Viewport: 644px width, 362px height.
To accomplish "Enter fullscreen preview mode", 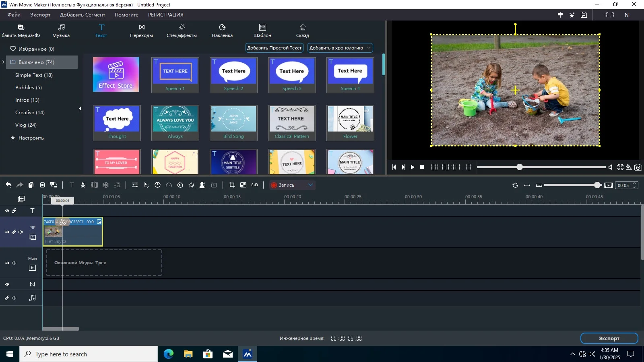I will pyautogui.click(x=620, y=167).
